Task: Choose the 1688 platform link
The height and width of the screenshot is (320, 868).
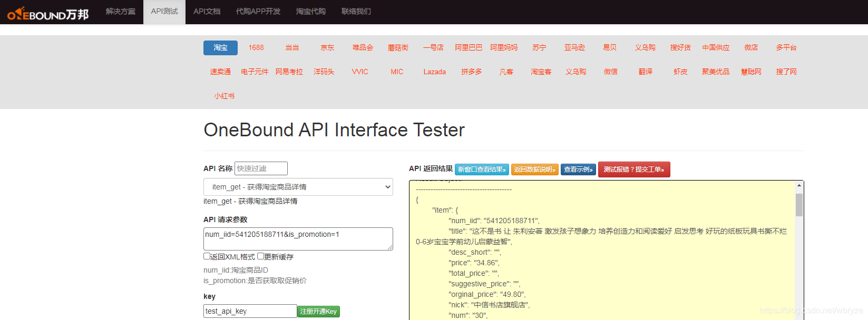Action: pyautogui.click(x=256, y=48)
